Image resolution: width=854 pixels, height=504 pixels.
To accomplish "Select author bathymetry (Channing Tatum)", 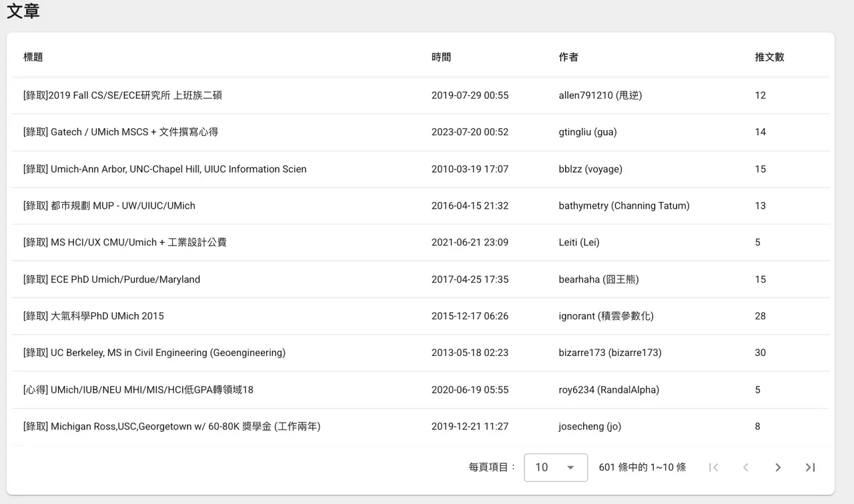I will (624, 206).
